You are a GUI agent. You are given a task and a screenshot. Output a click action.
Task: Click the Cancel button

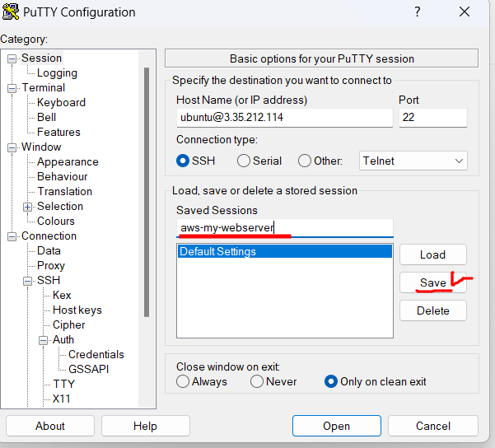(x=432, y=427)
